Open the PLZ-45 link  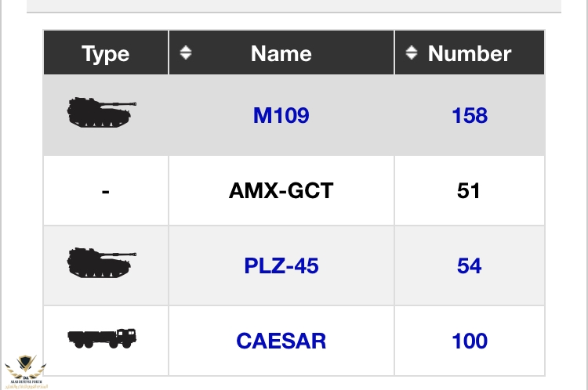coord(281,265)
